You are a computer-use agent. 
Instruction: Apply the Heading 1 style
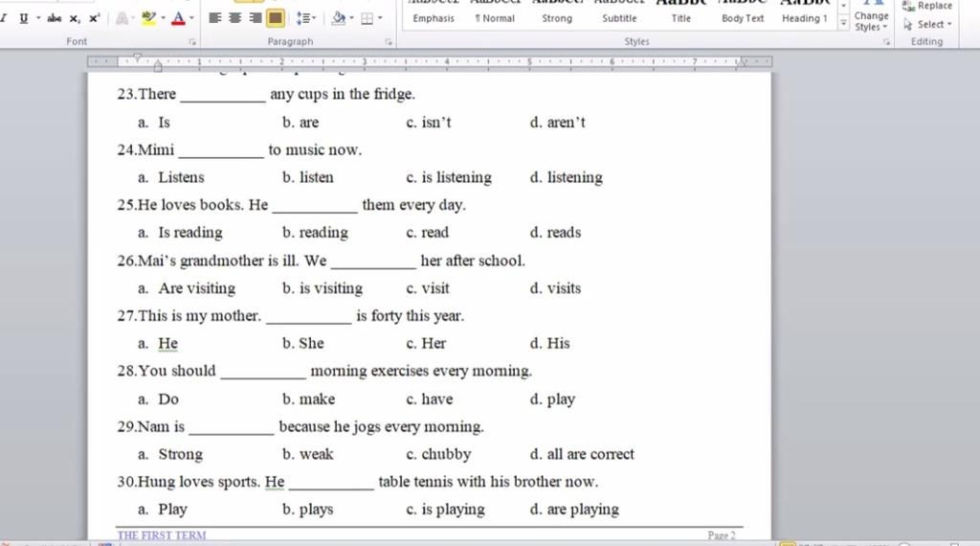(x=804, y=13)
